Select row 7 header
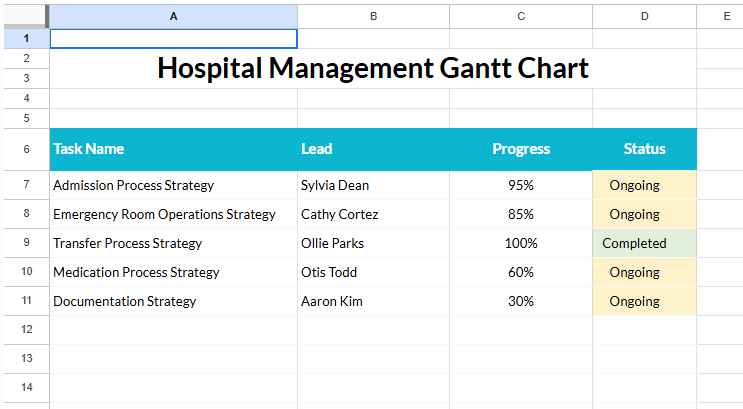The width and height of the screenshot is (743, 409). (x=25, y=185)
